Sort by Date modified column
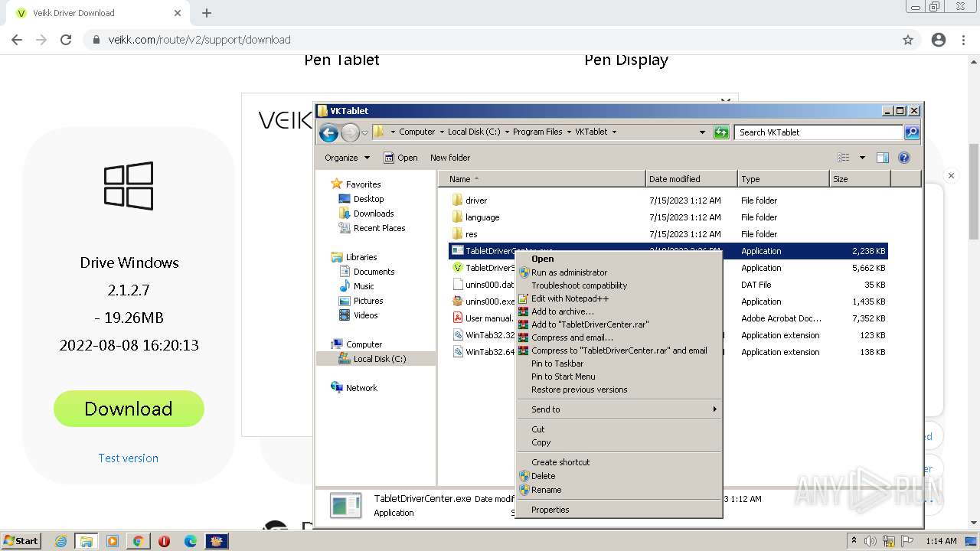 [x=692, y=179]
